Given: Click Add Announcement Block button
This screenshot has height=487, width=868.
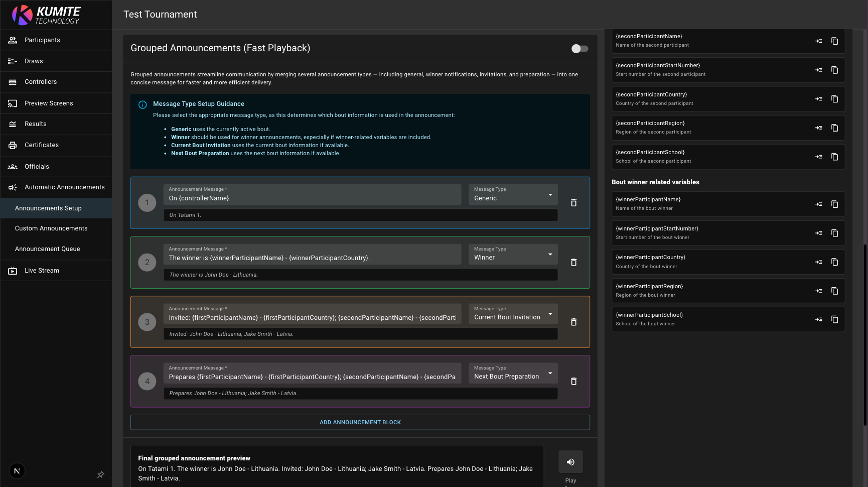Looking at the screenshot, I should point(360,423).
